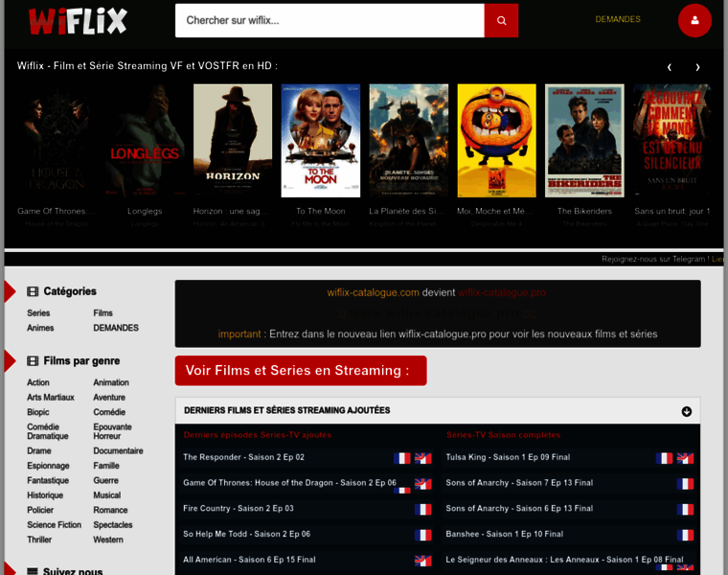Screen dimensions: 728x575
Task: Browse the Arts Martiaux genre
Action: (51, 398)
